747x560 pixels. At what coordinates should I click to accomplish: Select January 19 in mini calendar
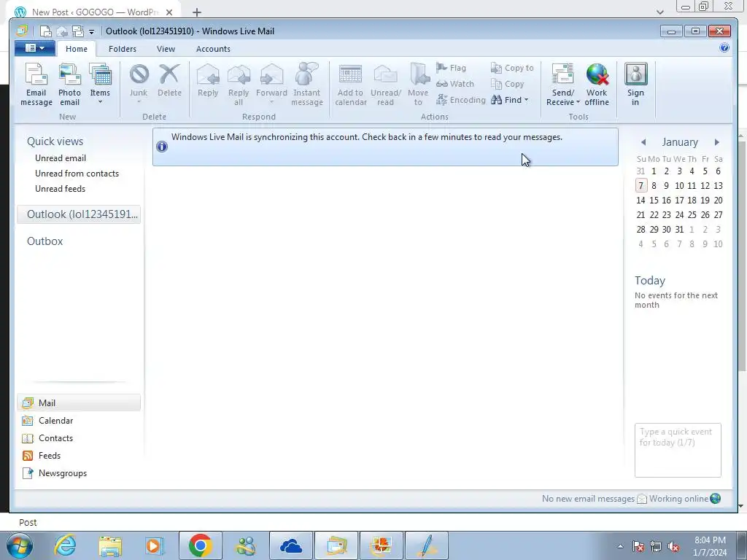[x=705, y=200]
